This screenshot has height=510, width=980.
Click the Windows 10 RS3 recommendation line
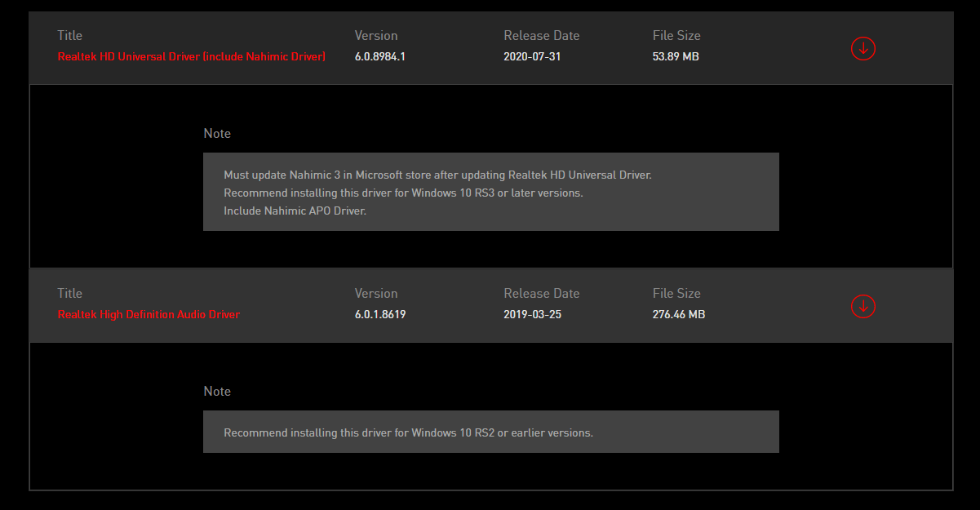click(x=404, y=193)
